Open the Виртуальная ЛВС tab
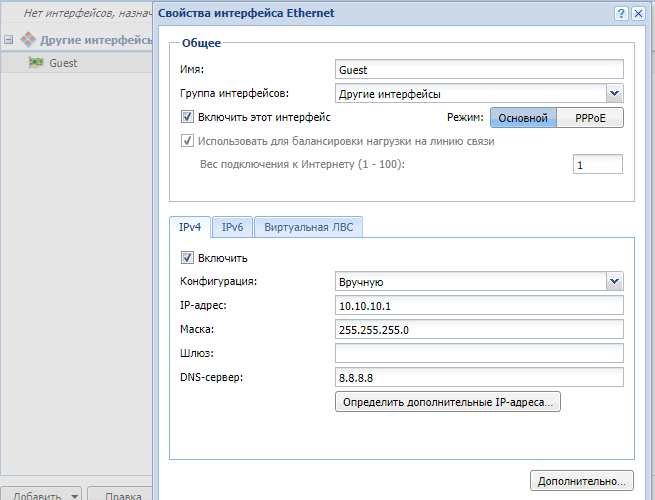Viewport: 655px width, 500px height. point(309,227)
